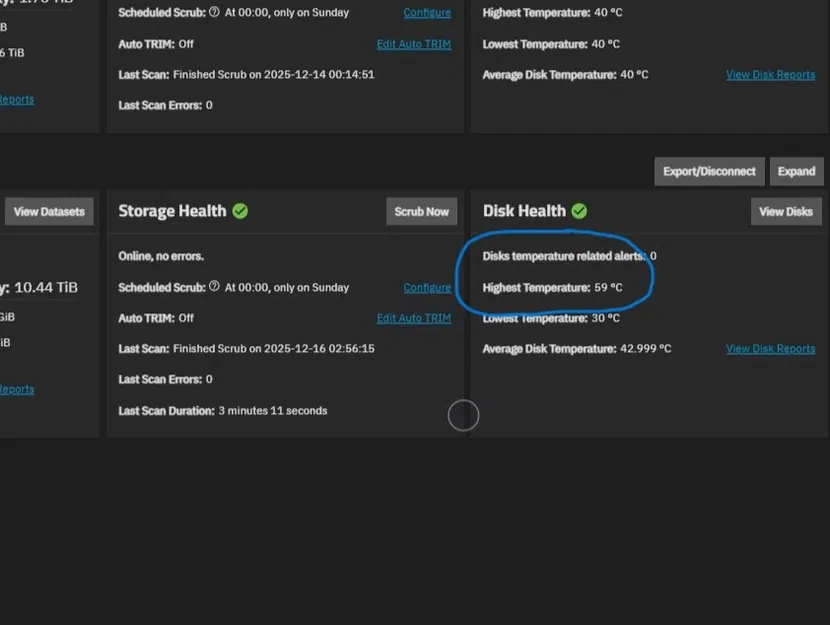830x625 pixels.
Task: Open Configure for the Storage Health scrub schedule
Action: click(x=427, y=287)
